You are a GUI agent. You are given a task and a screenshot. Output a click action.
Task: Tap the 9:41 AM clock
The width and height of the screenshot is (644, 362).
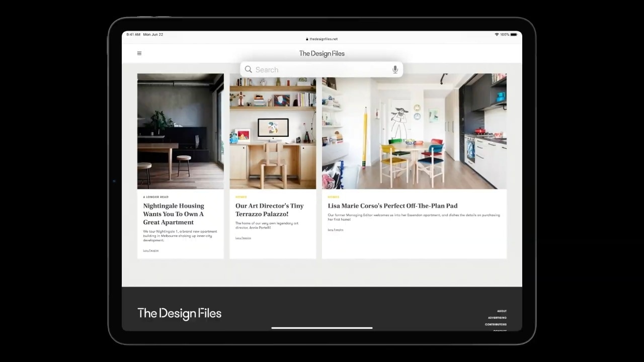133,35
